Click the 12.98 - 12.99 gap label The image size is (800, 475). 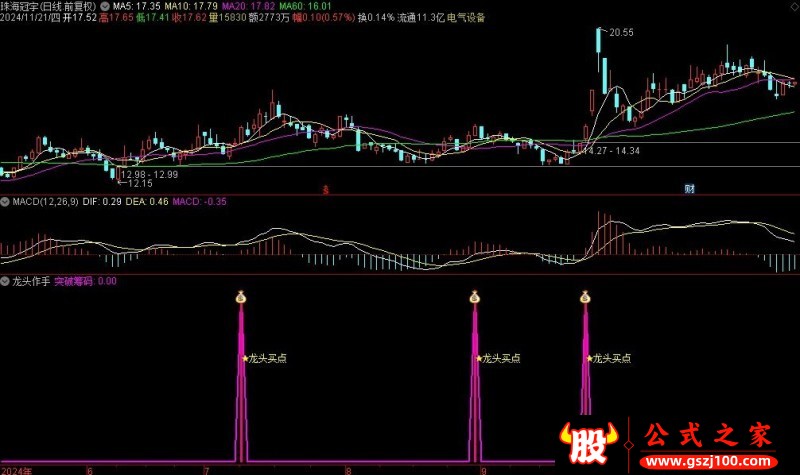[149, 174]
